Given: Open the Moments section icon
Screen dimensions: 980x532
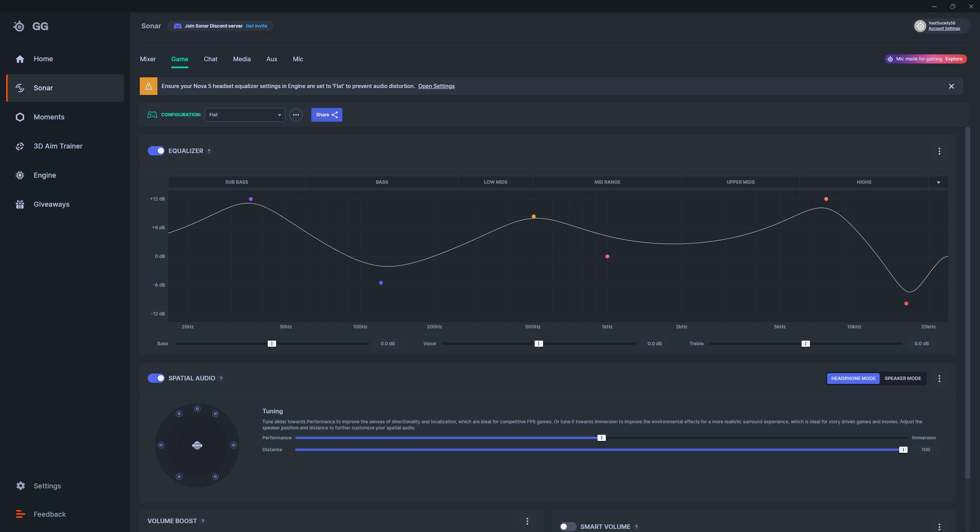Looking at the screenshot, I should [x=20, y=117].
